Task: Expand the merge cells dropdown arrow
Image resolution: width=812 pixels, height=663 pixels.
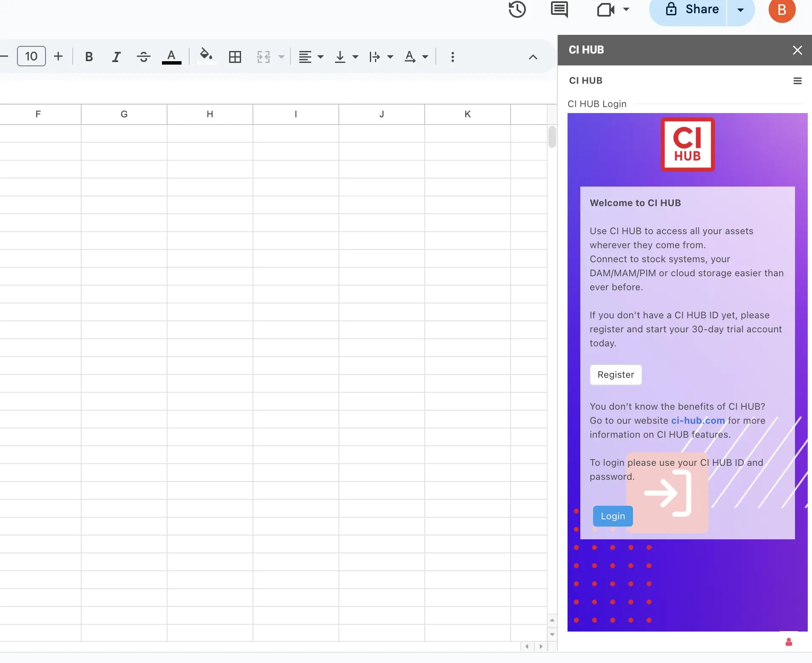Action: coord(281,57)
